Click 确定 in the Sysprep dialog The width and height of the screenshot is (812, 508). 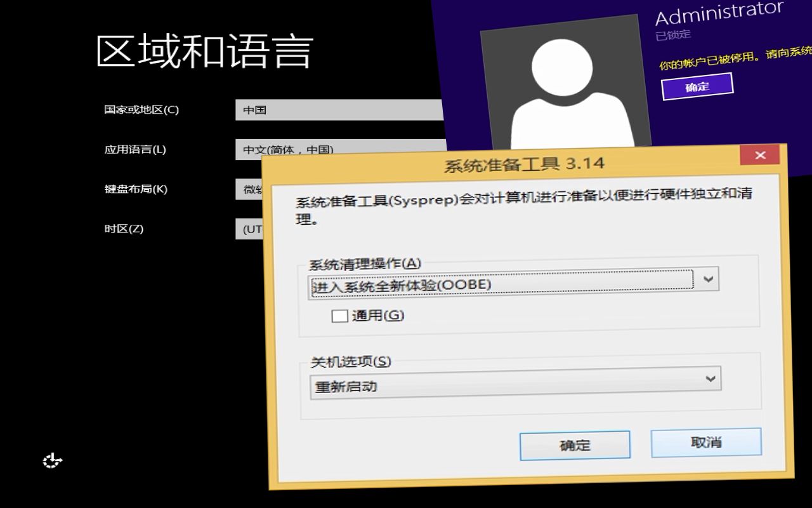tap(575, 445)
